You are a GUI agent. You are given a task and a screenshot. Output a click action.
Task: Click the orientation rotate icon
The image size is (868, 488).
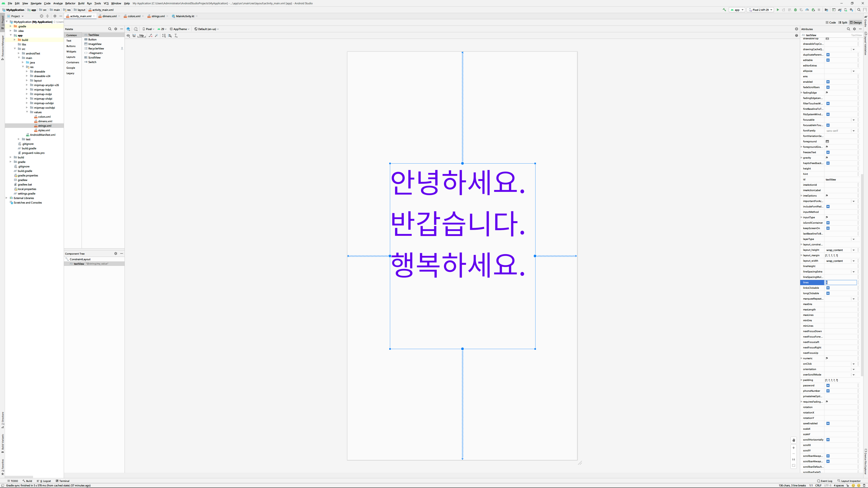click(x=136, y=29)
